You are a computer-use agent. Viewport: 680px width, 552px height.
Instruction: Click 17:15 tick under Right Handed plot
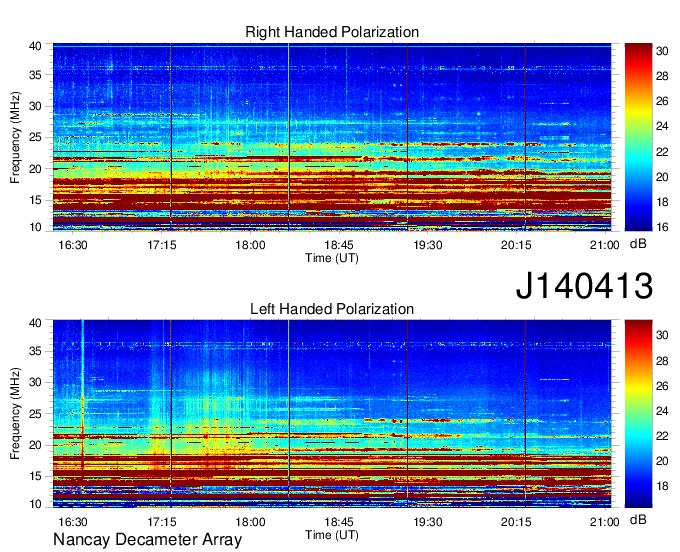pos(162,245)
